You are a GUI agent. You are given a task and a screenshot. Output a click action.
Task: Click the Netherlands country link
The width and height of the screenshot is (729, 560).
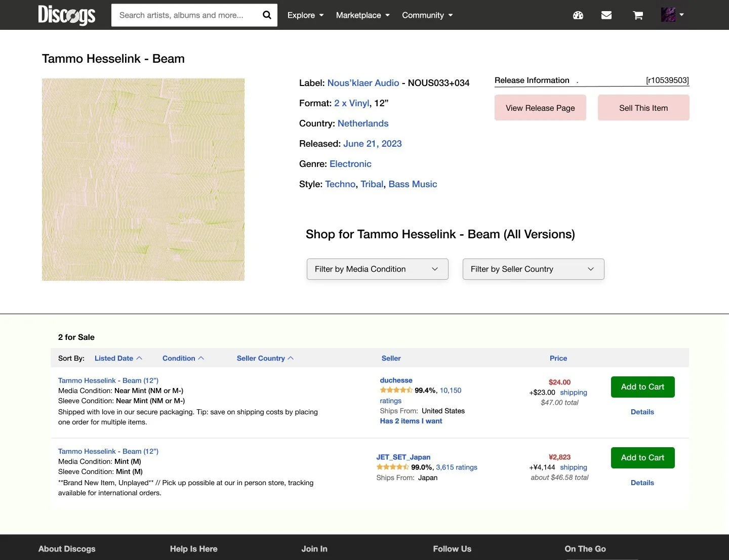pyautogui.click(x=363, y=123)
